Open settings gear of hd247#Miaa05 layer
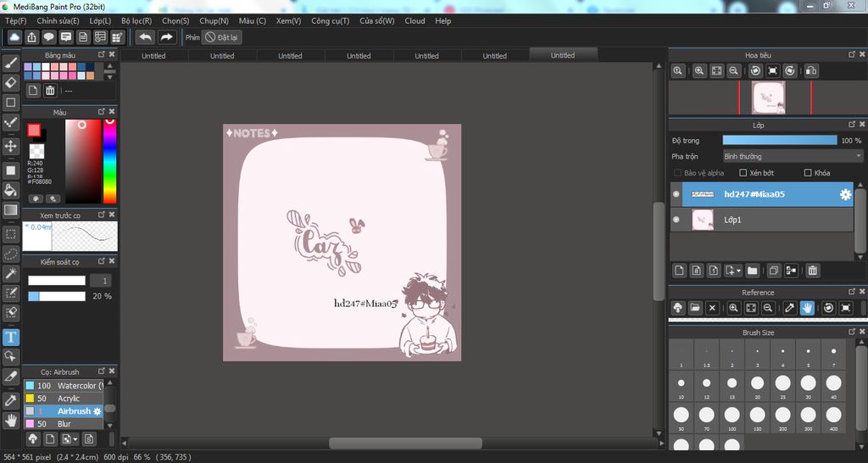This screenshot has width=868, height=463. [x=845, y=194]
